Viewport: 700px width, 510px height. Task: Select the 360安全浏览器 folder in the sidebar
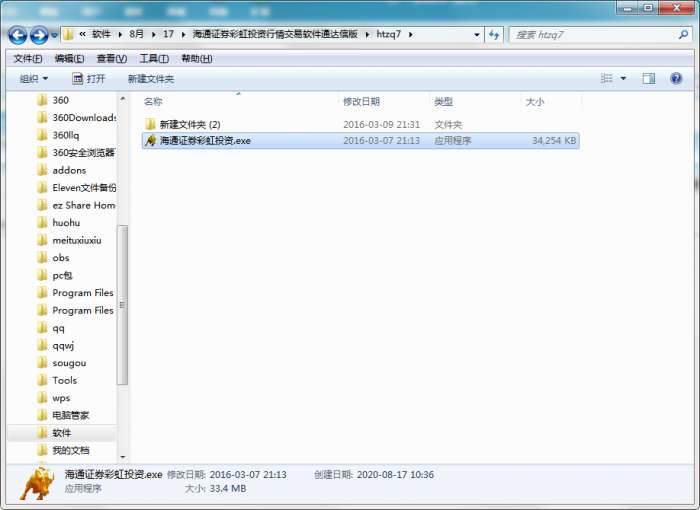(76, 153)
